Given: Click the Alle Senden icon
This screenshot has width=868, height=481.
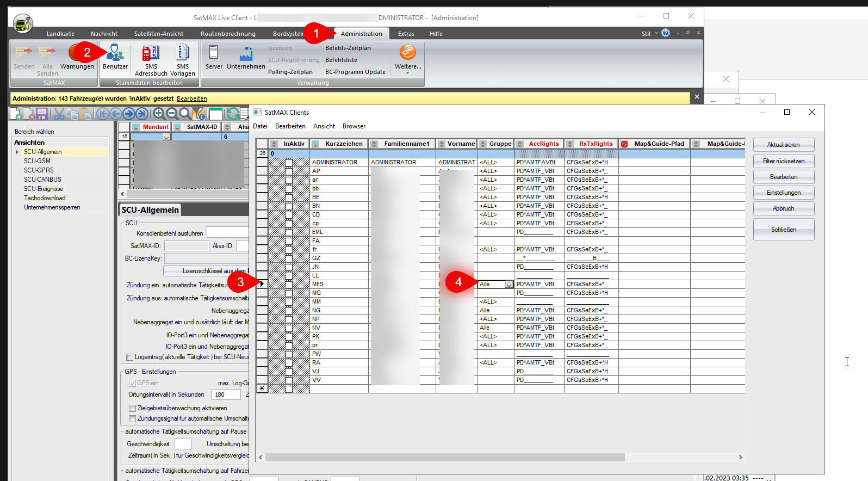Looking at the screenshot, I should [x=47, y=52].
